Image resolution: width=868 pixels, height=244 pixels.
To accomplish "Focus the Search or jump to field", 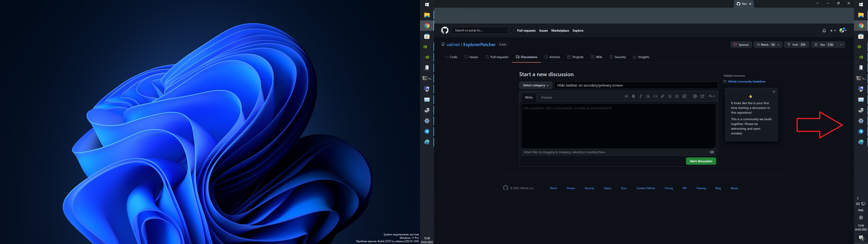I will click(x=483, y=30).
